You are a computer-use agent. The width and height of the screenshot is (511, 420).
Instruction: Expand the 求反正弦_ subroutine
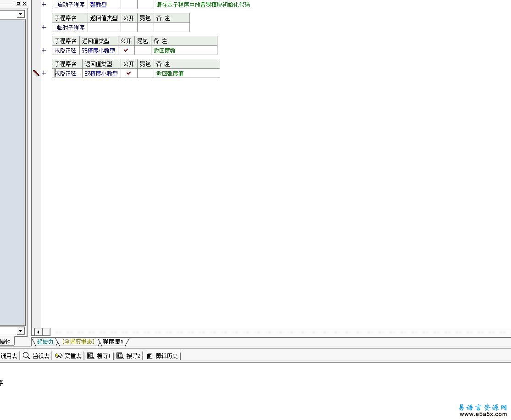click(x=44, y=73)
